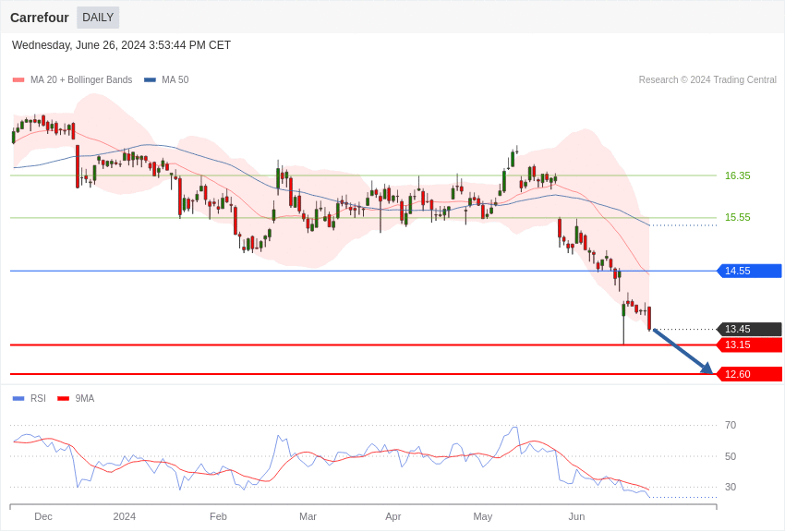Click the 2024 label on time axis
The image size is (785, 532).
(125, 516)
